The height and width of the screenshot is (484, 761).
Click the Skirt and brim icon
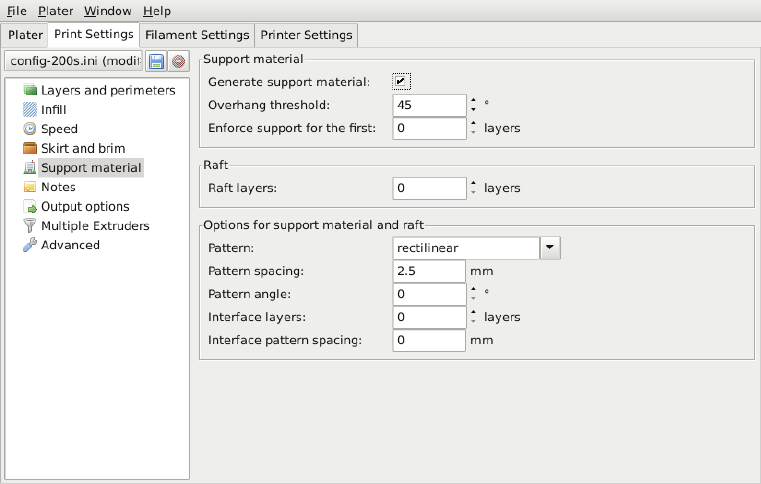pos(30,149)
